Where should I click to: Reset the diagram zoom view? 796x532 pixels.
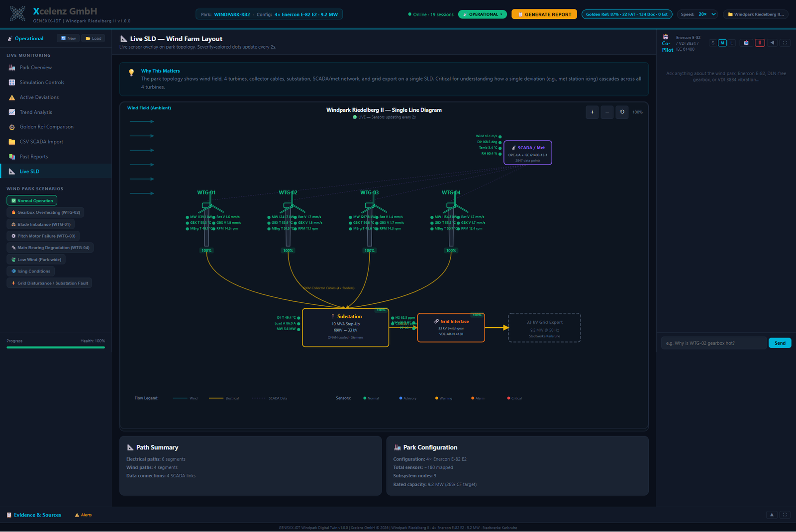click(622, 112)
